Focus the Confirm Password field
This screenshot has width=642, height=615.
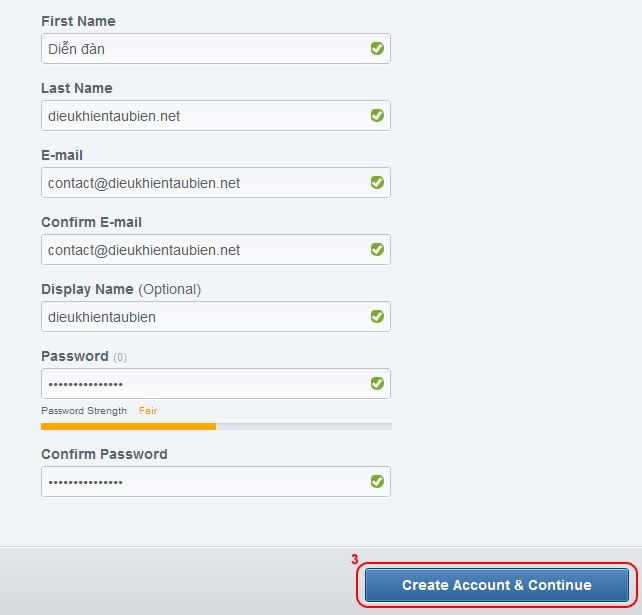[216, 482]
